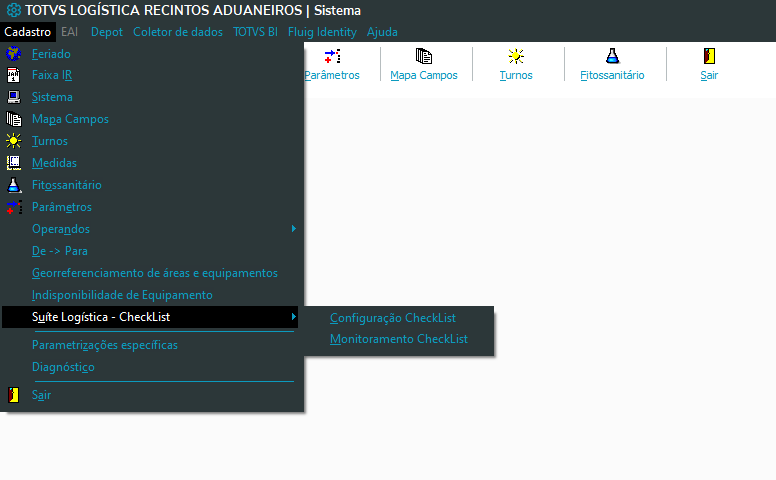Image resolution: width=776 pixels, height=480 pixels.
Task: Open the Ajuda menu
Action: click(382, 32)
